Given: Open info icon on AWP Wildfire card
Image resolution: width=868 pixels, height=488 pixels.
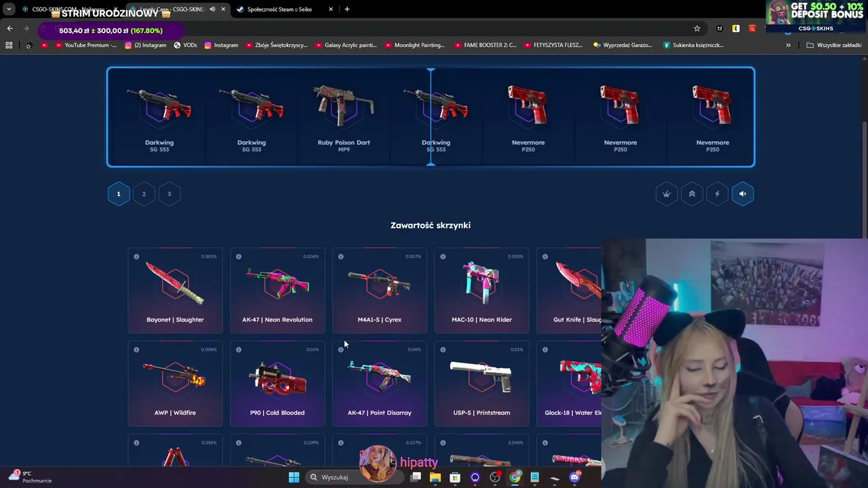Looking at the screenshot, I should [x=136, y=350].
